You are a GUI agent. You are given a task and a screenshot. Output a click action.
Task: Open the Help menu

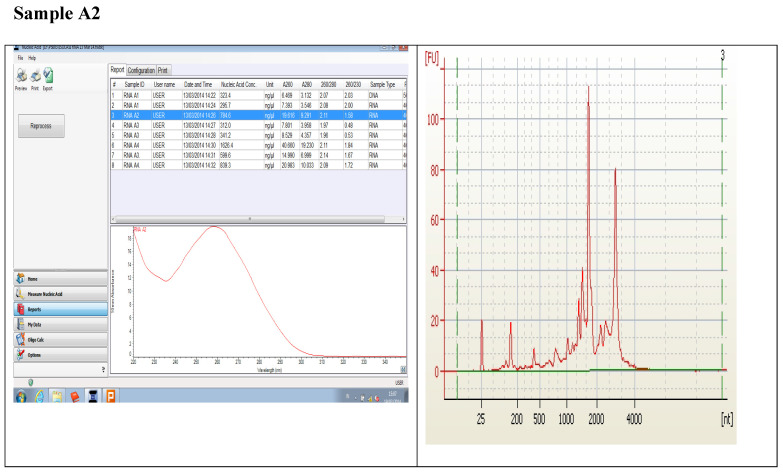point(32,58)
